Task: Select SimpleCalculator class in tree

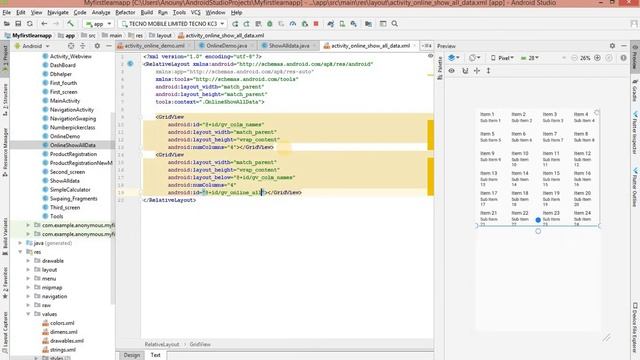Action: pyautogui.click(x=70, y=190)
